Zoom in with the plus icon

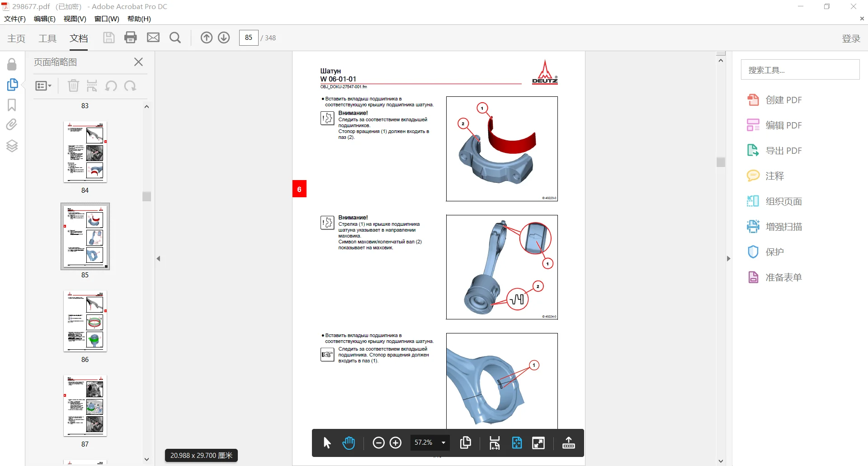tap(396, 443)
